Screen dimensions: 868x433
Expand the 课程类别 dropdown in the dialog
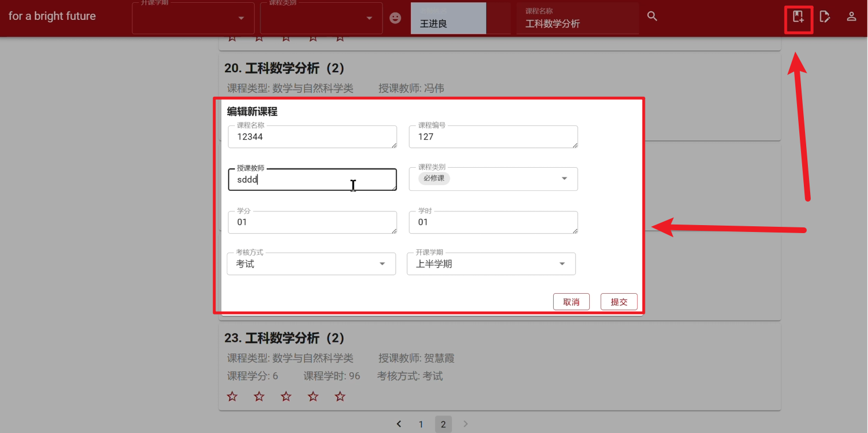click(x=563, y=179)
